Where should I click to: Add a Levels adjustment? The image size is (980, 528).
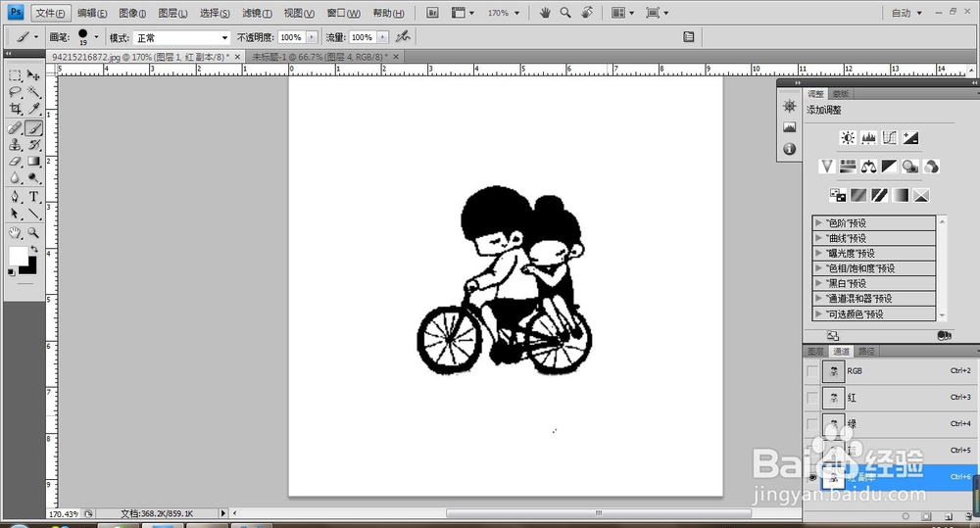[x=868, y=137]
